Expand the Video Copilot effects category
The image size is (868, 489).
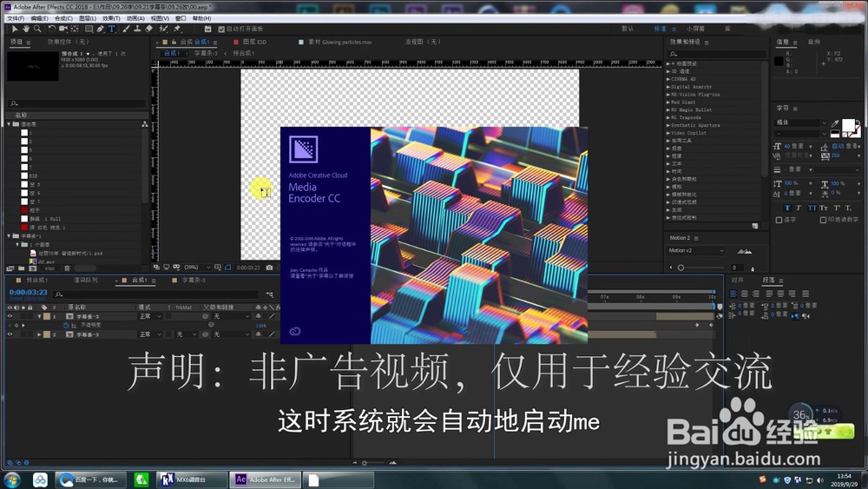(668, 133)
